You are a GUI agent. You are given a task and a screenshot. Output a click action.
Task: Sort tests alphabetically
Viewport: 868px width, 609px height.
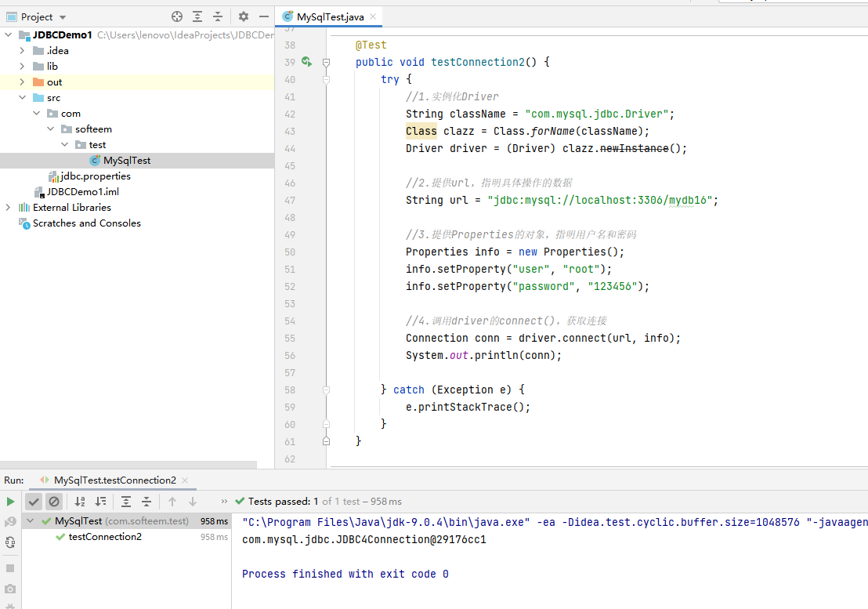[x=80, y=502]
